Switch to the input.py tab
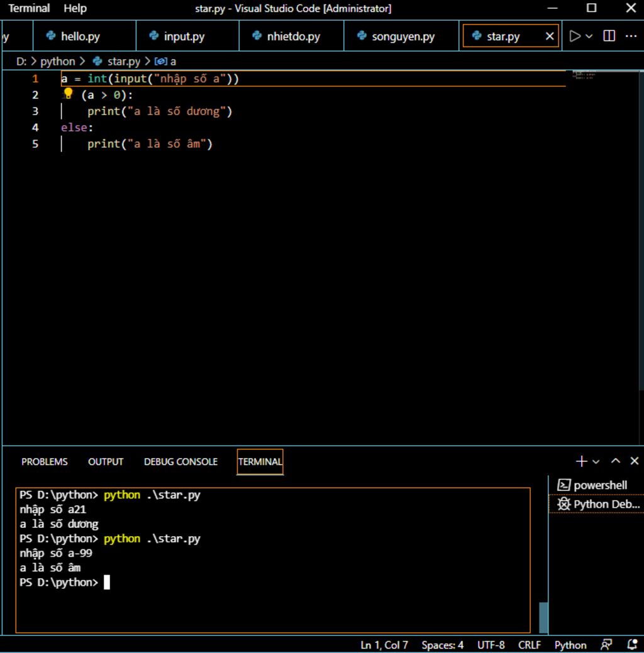Image resolution: width=644 pixels, height=653 pixels. (188, 36)
